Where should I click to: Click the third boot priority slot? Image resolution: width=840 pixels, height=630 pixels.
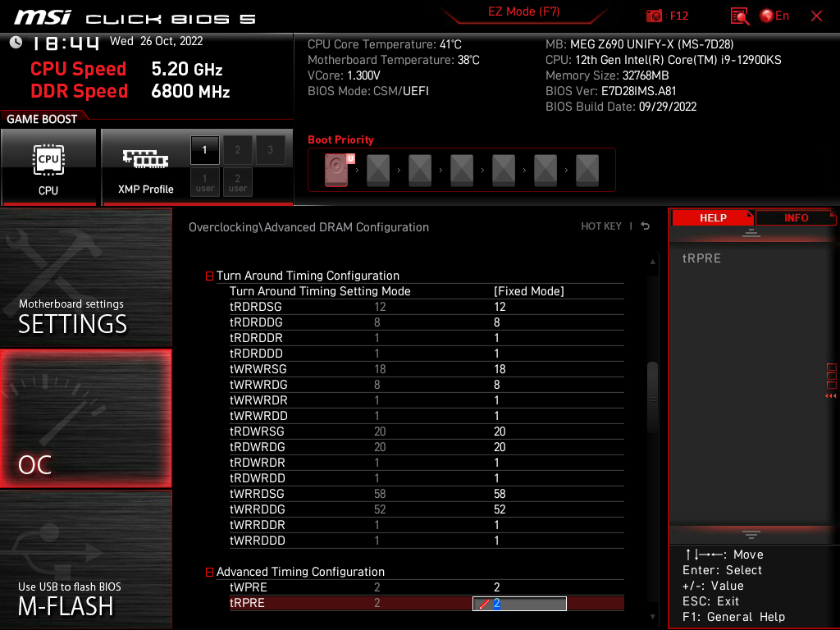[420, 171]
